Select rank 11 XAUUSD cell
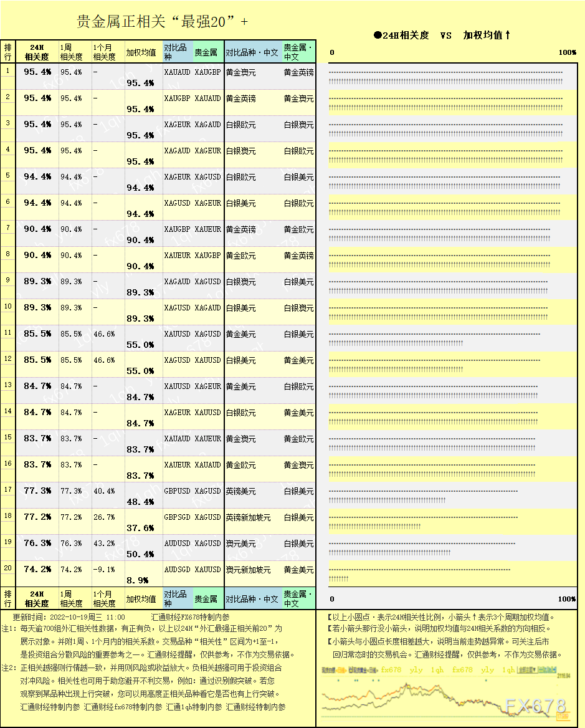The height and width of the screenshot is (728, 585). point(177,334)
